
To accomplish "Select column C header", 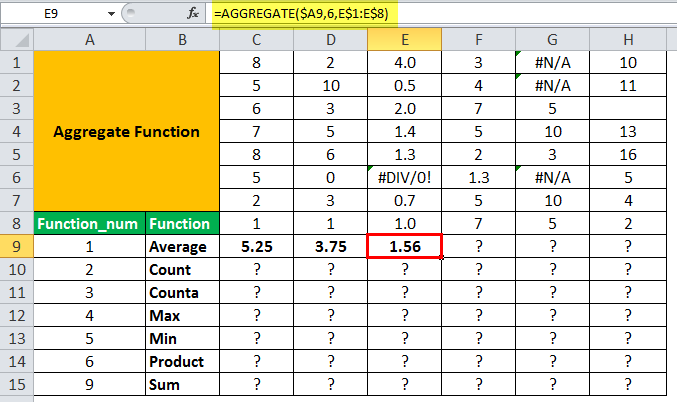I will coord(256,40).
